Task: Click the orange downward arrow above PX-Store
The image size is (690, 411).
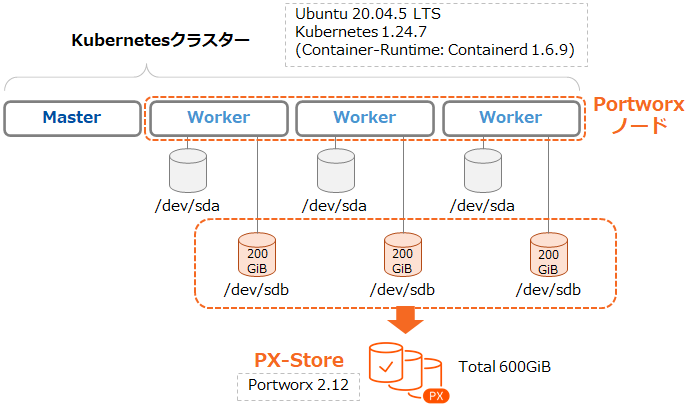Action: [405, 320]
